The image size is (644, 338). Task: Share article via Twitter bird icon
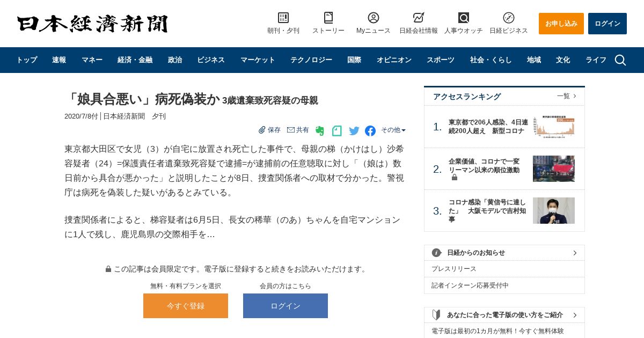tap(354, 131)
